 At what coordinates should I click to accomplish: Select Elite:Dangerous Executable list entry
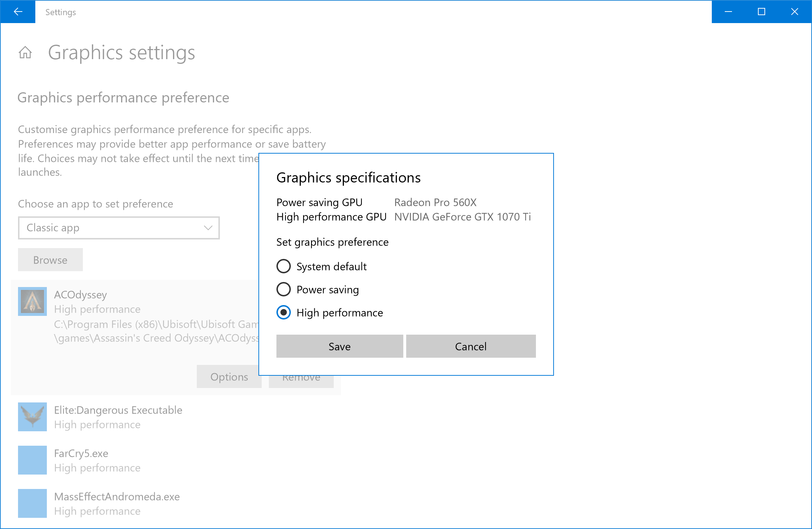[x=118, y=417]
